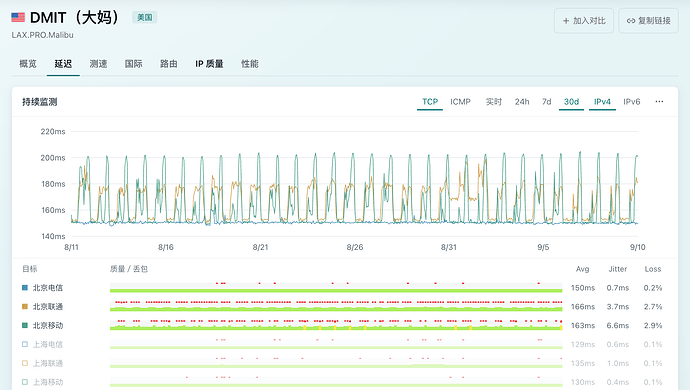Enable the 上海移动 series checkbox
Image resolution: width=690 pixels, height=390 pixels.
point(25,382)
